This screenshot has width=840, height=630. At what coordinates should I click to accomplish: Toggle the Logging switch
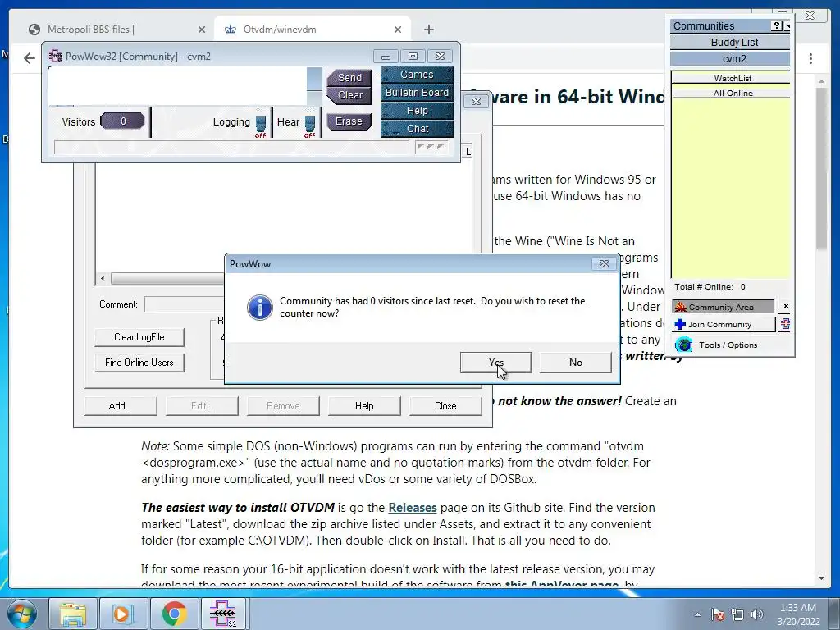(x=260, y=125)
